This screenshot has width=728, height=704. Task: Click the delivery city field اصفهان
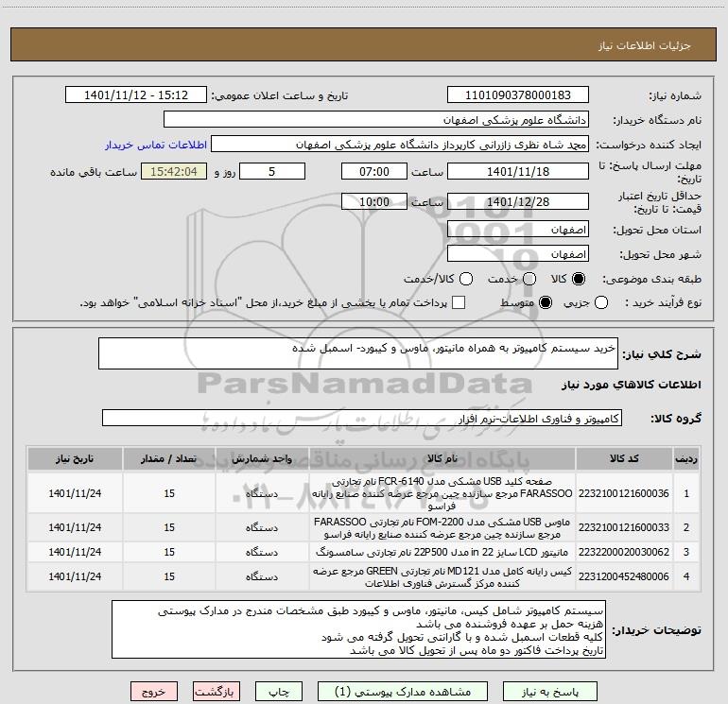(518, 254)
